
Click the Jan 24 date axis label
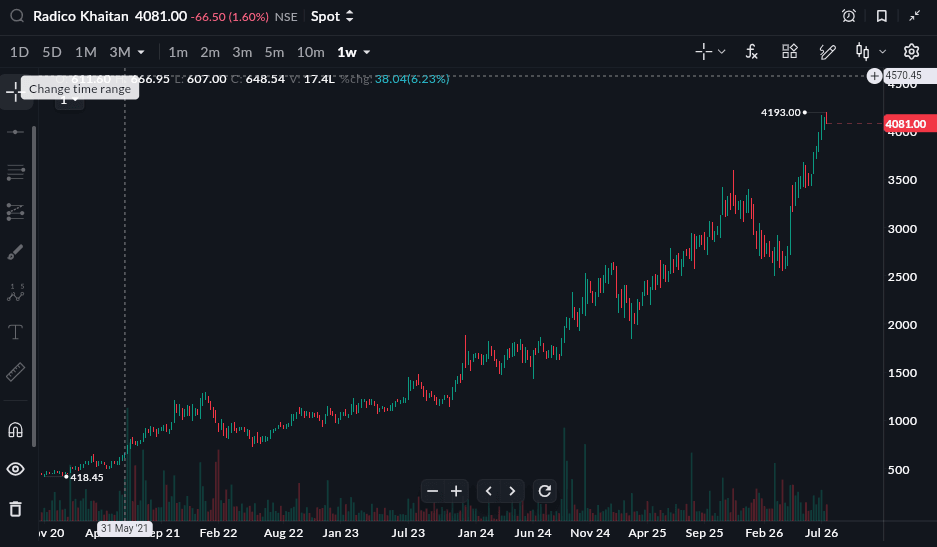[476, 533]
